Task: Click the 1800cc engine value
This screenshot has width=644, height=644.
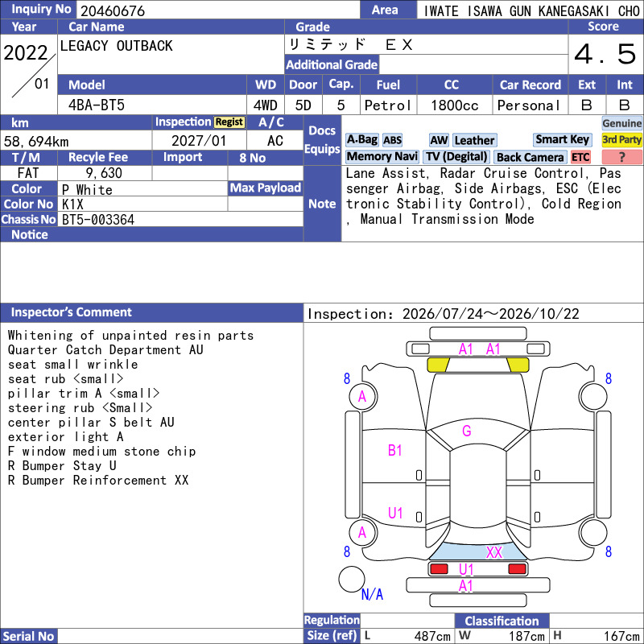Action: pyautogui.click(x=455, y=105)
